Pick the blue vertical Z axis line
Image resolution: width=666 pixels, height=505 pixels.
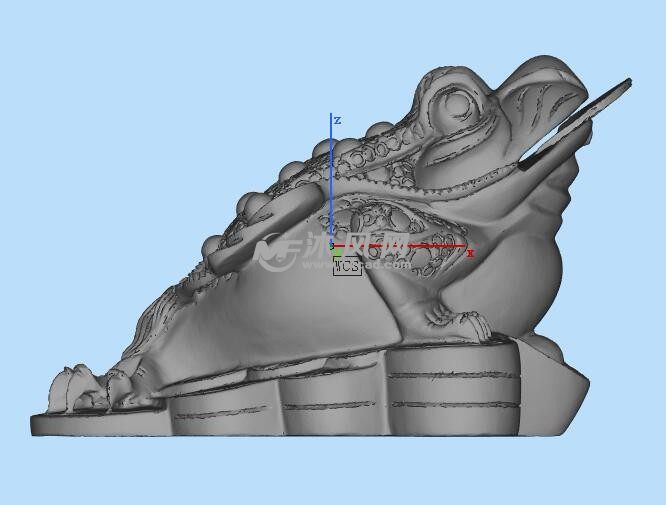click(331, 180)
